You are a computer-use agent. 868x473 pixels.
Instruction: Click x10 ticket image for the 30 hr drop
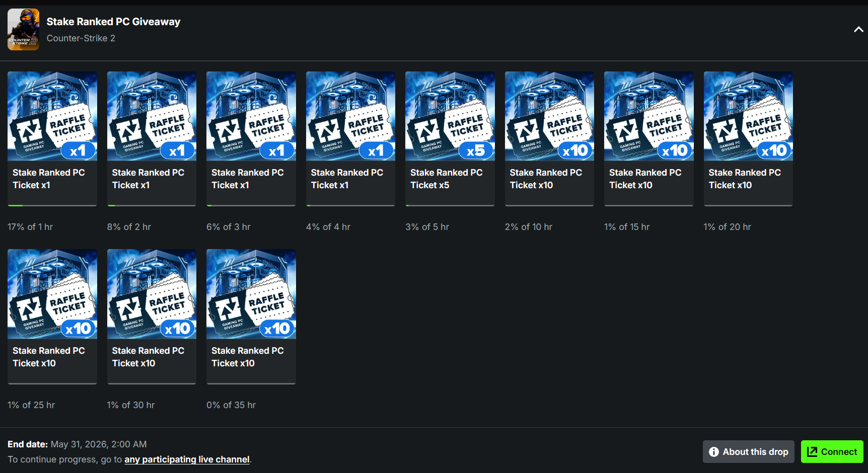tap(152, 294)
